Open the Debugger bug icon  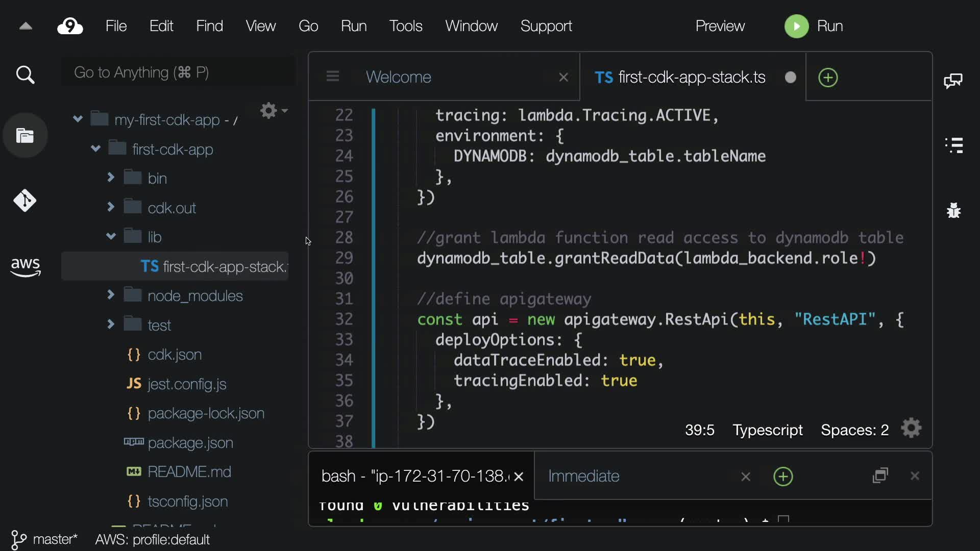(953, 210)
